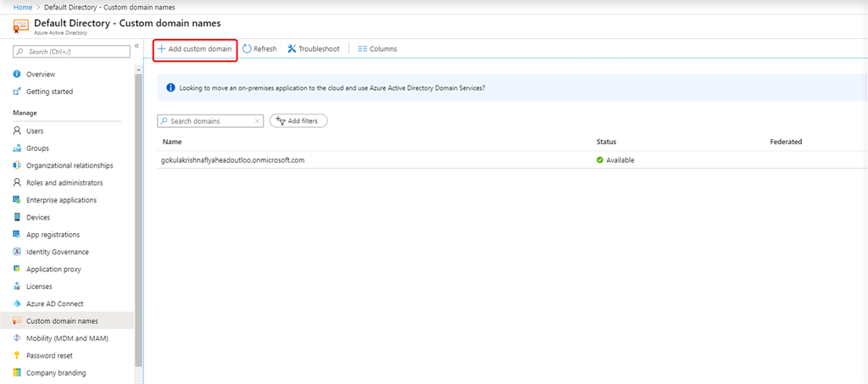Click the Company branding icon
The image size is (868, 384).
[17, 373]
